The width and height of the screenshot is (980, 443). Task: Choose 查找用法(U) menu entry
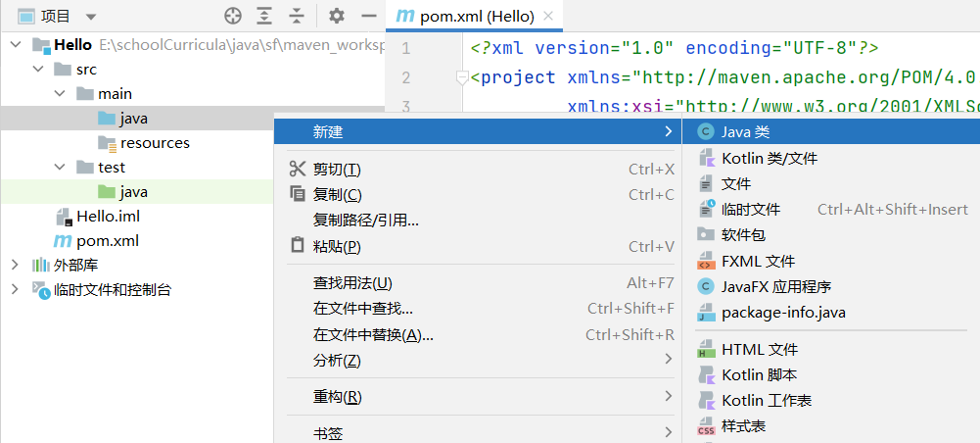(478, 283)
